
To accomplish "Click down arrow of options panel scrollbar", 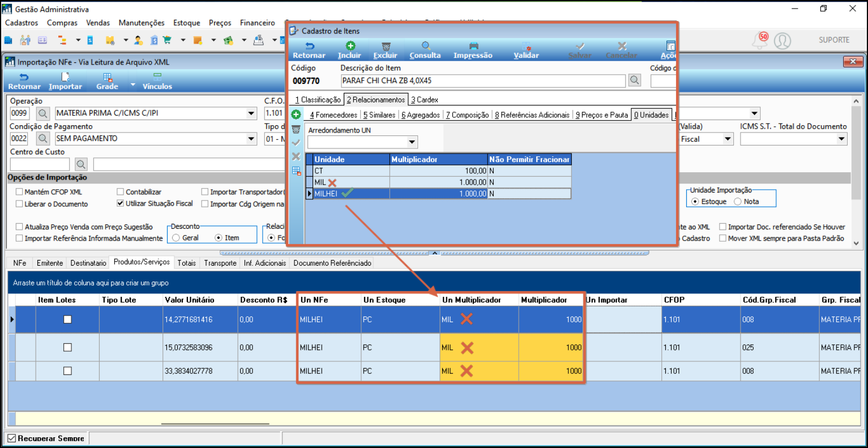I will 856,244.
